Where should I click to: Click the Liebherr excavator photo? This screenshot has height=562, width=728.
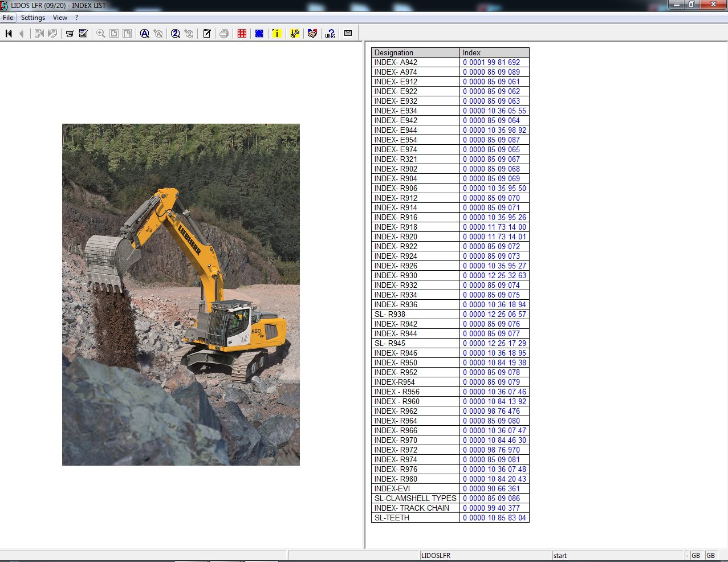[x=181, y=295]
